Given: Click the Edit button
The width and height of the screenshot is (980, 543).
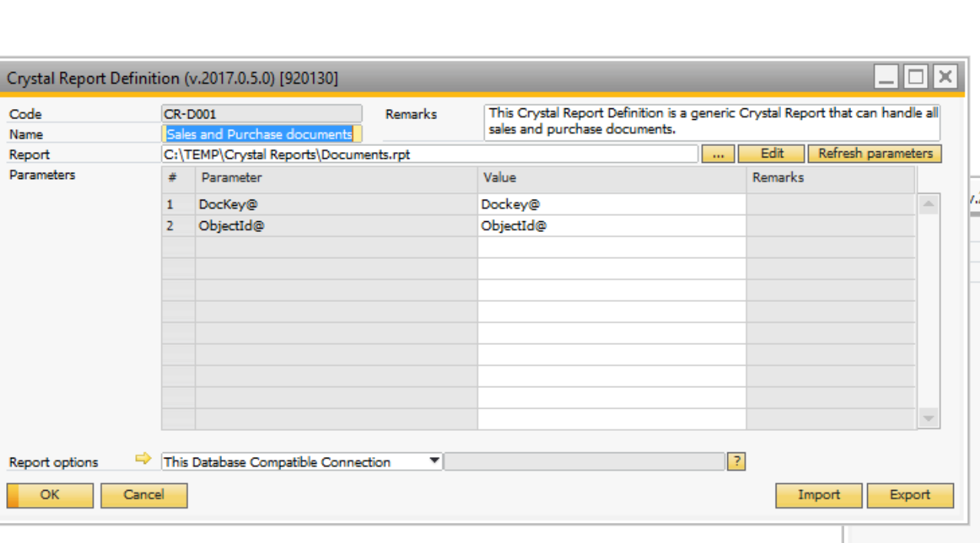Looking at the screenshot, I should tap(772, 154).
